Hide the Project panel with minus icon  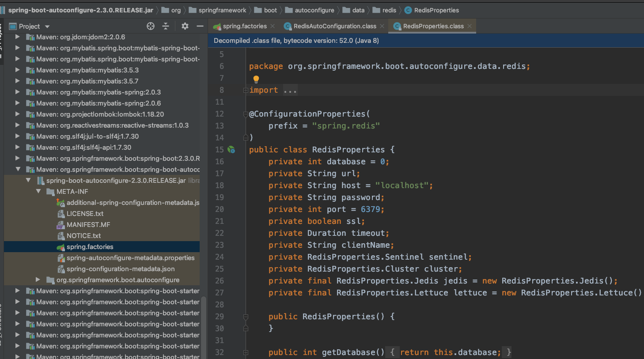(x=200, y=26)
